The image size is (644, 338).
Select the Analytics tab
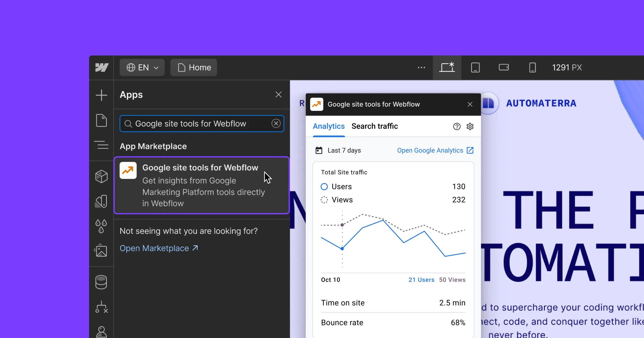click(329, 126)
